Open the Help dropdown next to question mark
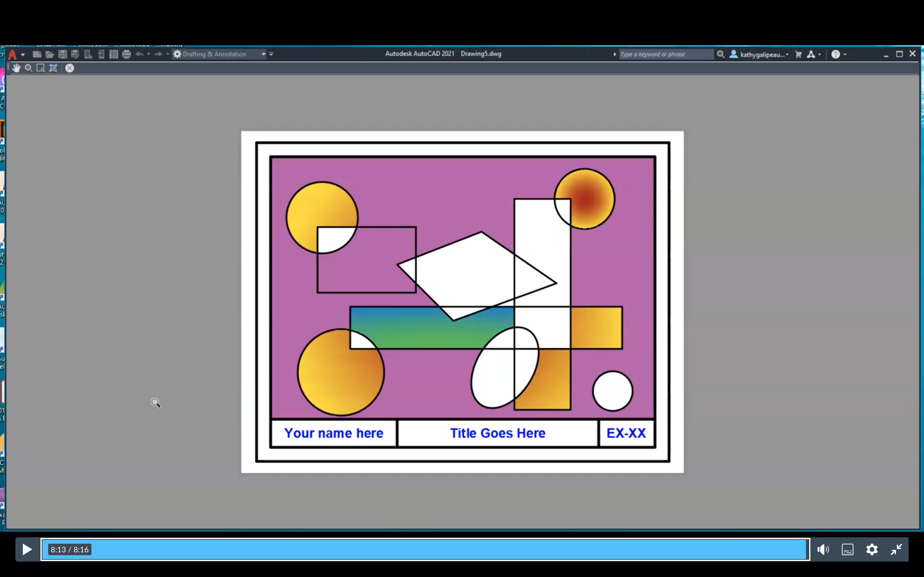Screen dimensions: 924x577 tap(844, 54)
